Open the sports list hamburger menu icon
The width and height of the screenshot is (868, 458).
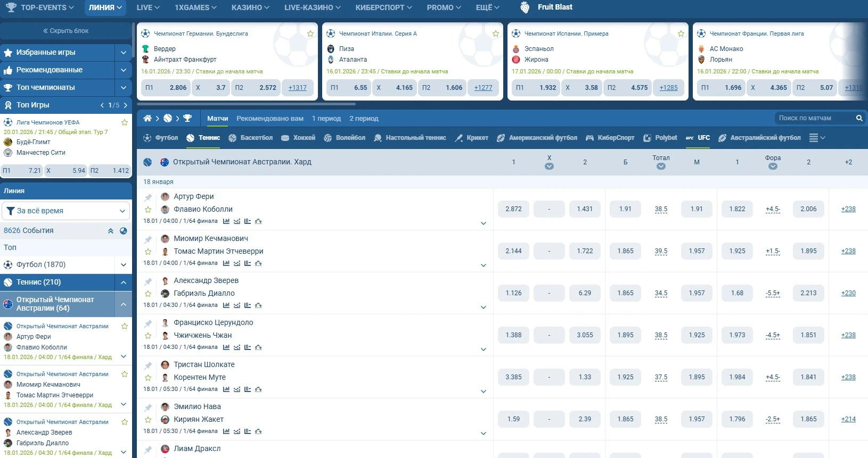point(814,138)
